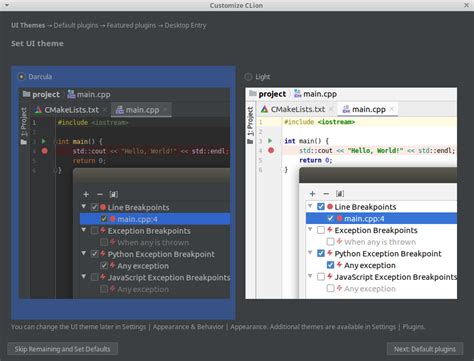Toggle Line Breakpoints checkbox in Light preview
This screenshot has width=474, height=361.
[321, 207]
